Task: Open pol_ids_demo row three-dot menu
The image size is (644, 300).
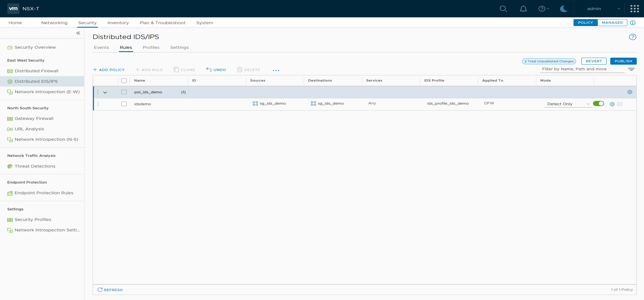Action: point(98,92)
